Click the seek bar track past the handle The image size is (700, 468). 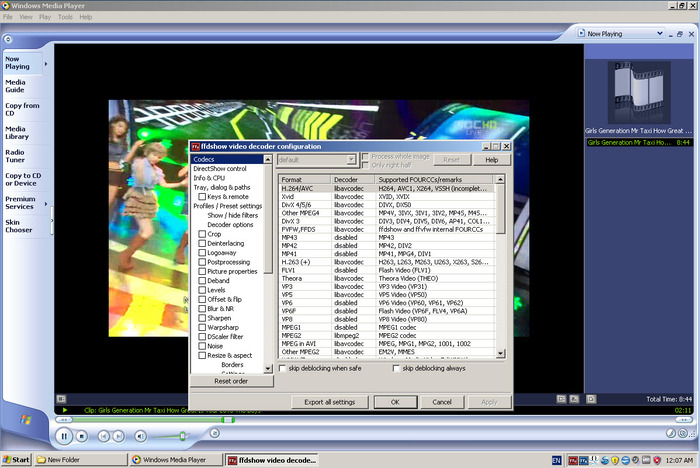pos(453,420)
